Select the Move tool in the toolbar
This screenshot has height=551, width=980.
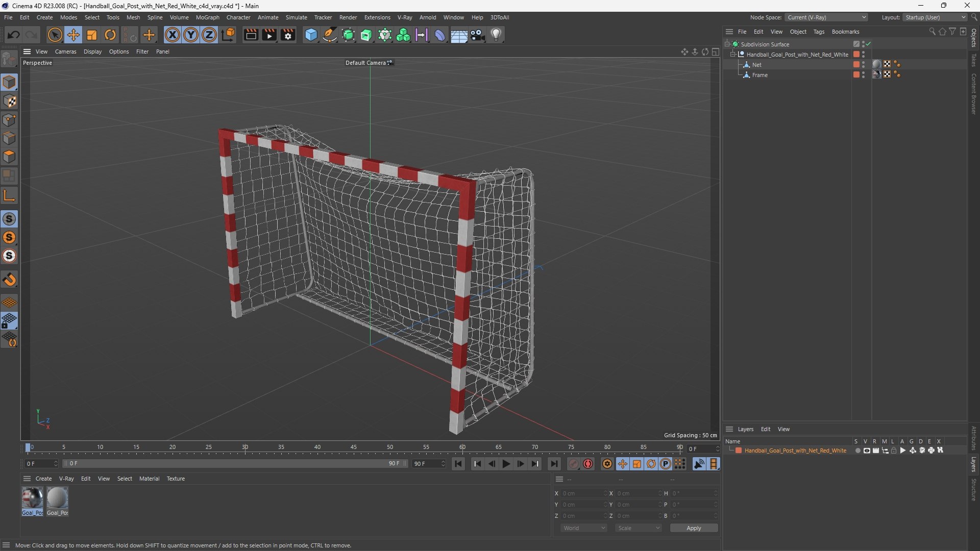(73, 35)
